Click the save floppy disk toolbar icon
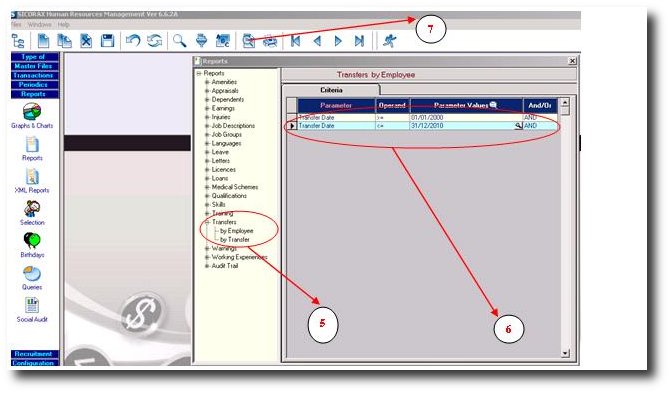 click(107, 41)
